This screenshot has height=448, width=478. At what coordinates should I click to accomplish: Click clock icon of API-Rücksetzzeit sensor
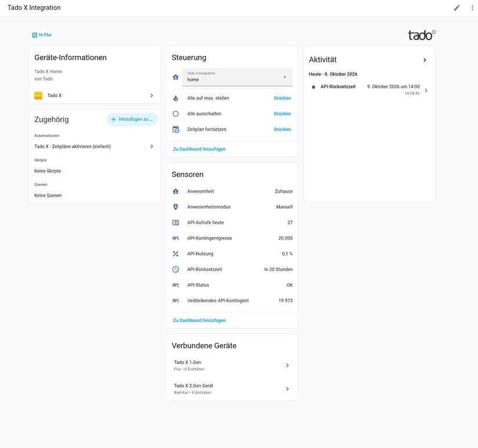click(x=175, y=269)
